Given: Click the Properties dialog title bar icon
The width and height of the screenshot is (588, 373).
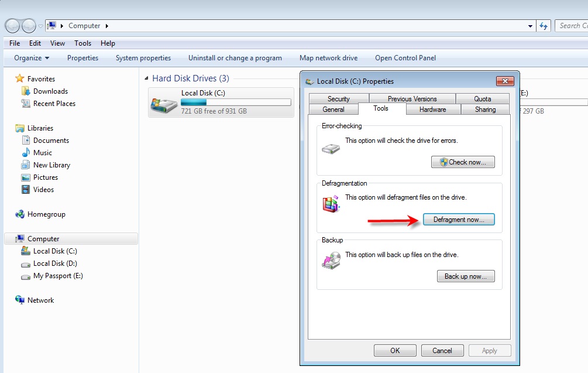Looking at the screenshot, I should 310,81.
